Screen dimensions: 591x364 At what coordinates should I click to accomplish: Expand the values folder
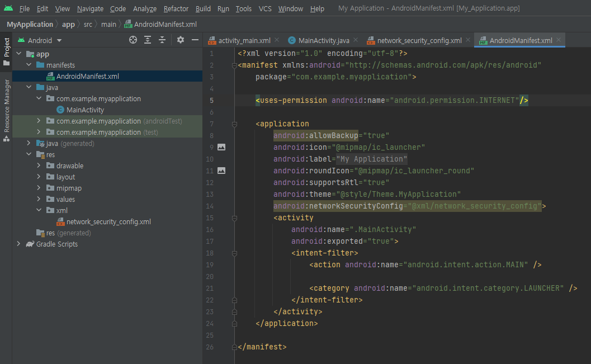(x=39, y=199)
